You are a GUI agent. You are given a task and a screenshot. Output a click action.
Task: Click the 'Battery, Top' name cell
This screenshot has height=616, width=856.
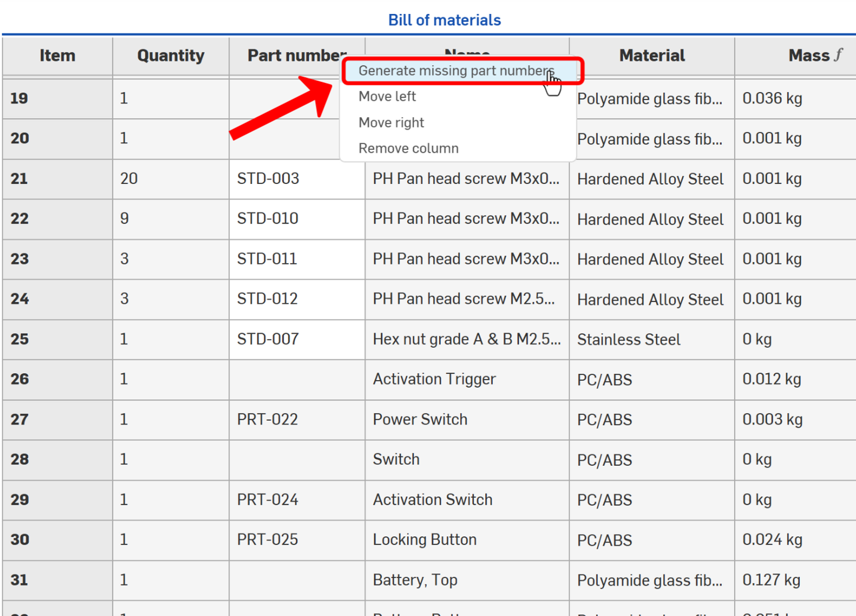click(415, 580)
